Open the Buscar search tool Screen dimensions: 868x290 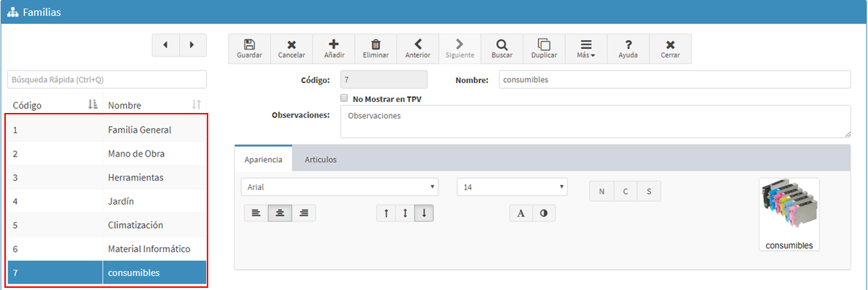pyautogui.click(x=502, y=49)
